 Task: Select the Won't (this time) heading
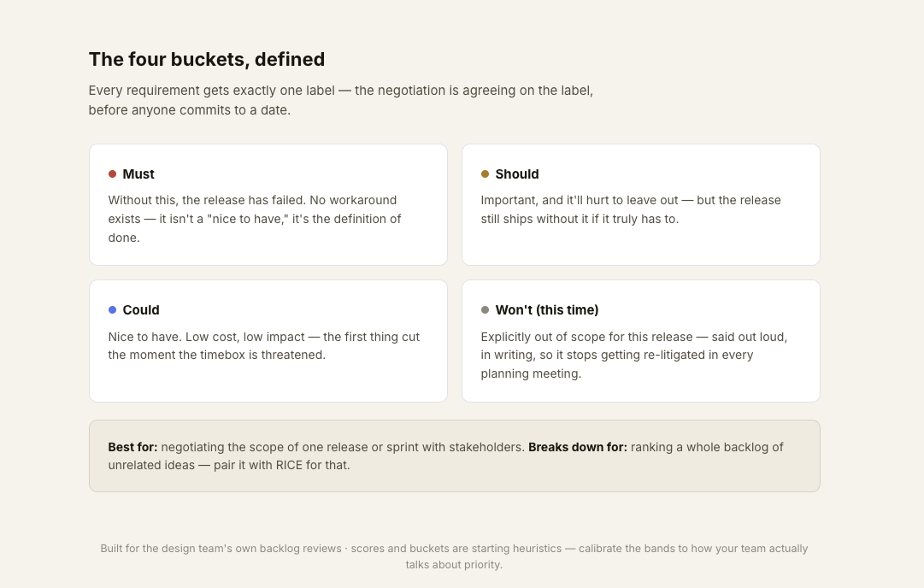click(547, 310)
